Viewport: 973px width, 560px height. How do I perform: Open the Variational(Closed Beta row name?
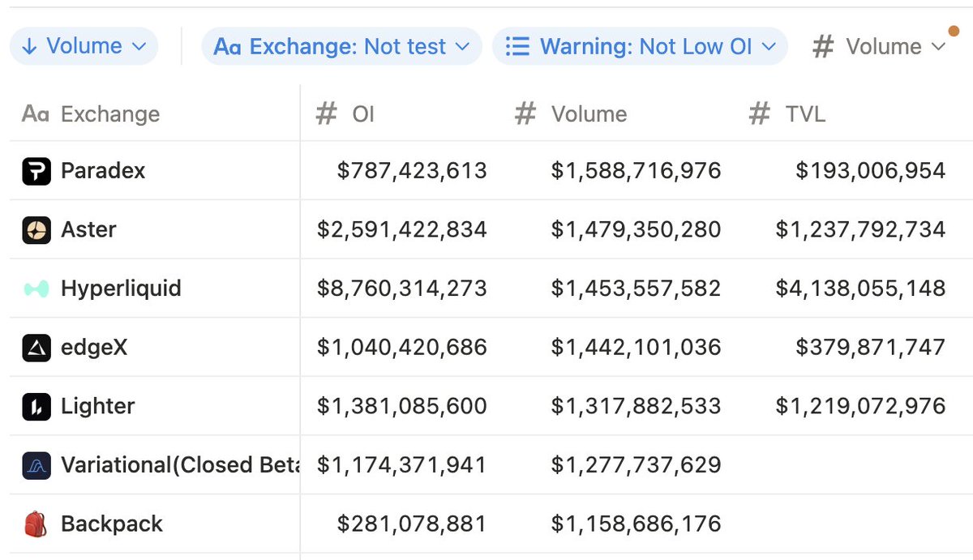[180, 465]
